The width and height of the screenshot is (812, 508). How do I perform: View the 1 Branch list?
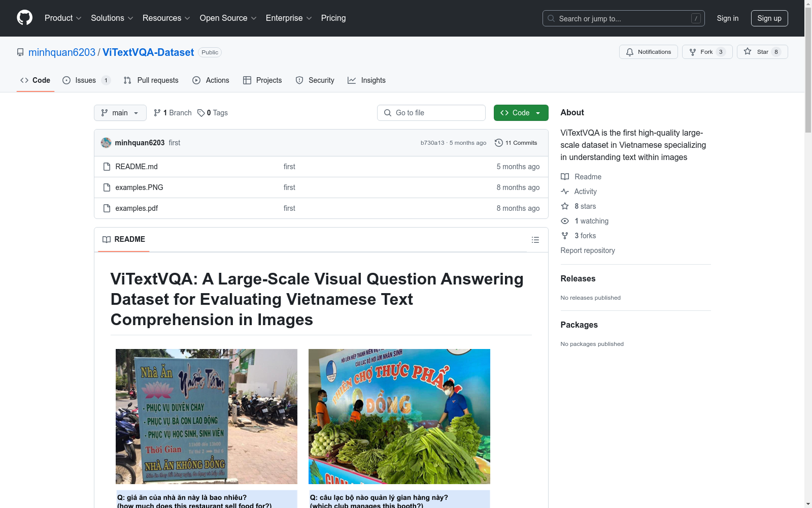(173, 113)
